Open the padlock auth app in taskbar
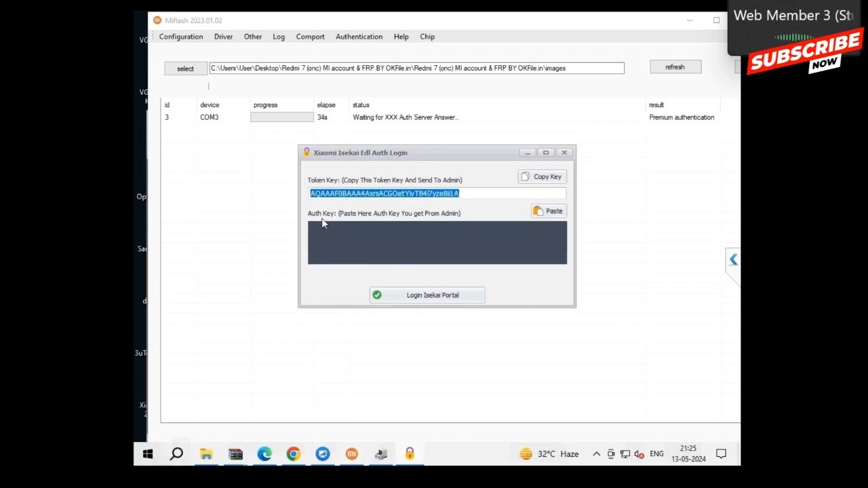The width and height of the screenshot is (868, 488). click(x=410, y=454)
